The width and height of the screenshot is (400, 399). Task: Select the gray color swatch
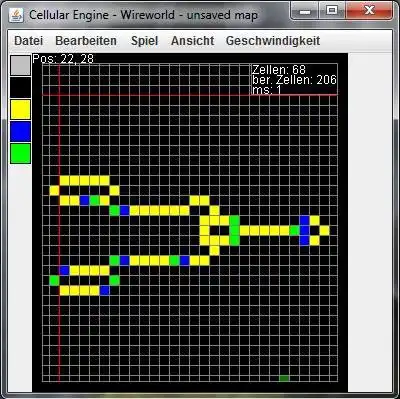point(20,65)
